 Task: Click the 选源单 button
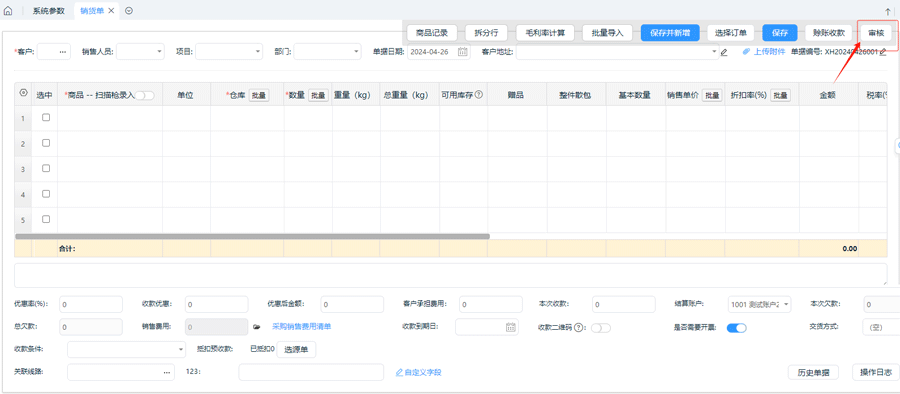coord(296,349)
